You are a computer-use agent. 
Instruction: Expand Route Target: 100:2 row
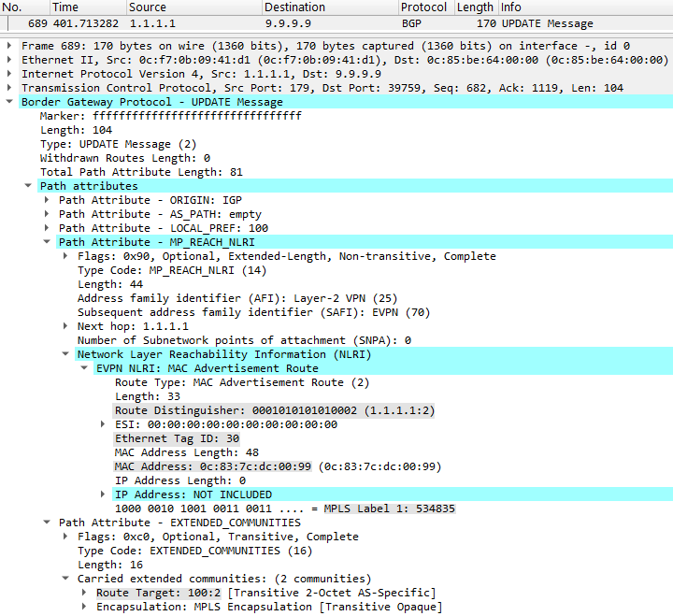coord(84,593)
